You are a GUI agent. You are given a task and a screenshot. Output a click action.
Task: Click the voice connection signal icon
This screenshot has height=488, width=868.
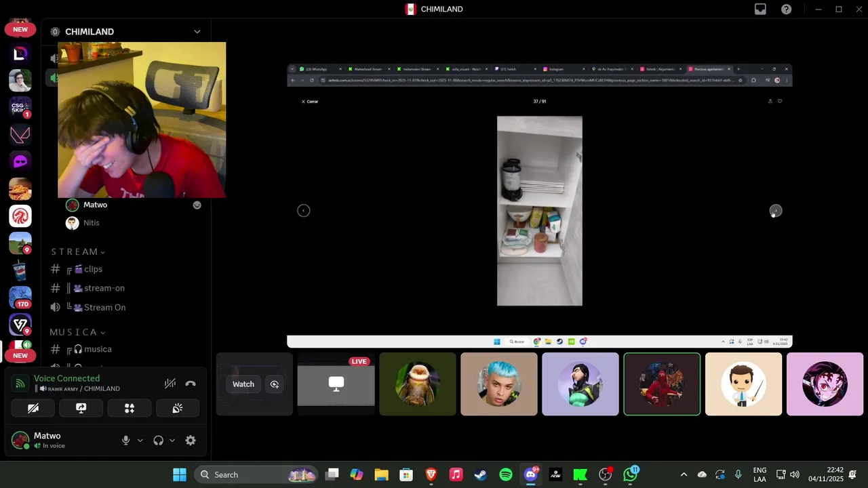(x=20, y=384)
